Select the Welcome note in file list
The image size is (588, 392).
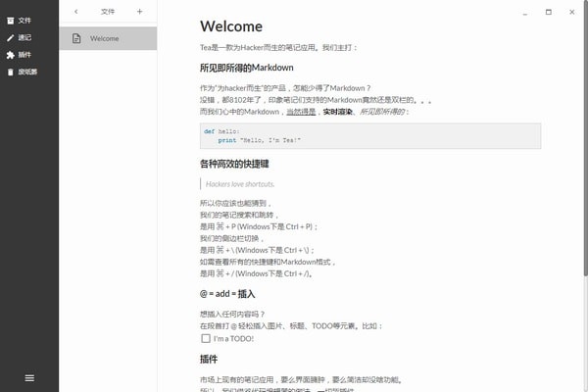pos(108,38)
